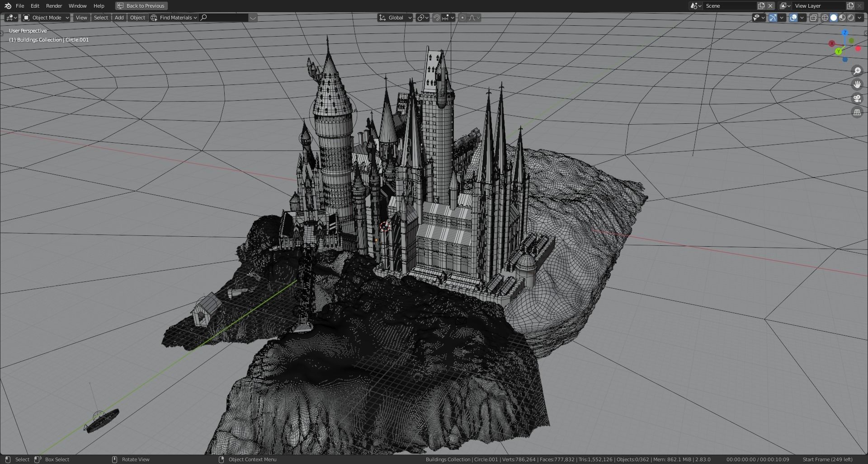Image resolution: width=868 pixels, height=464 pixels.
Task: Open the File menu
Action: 20,6
